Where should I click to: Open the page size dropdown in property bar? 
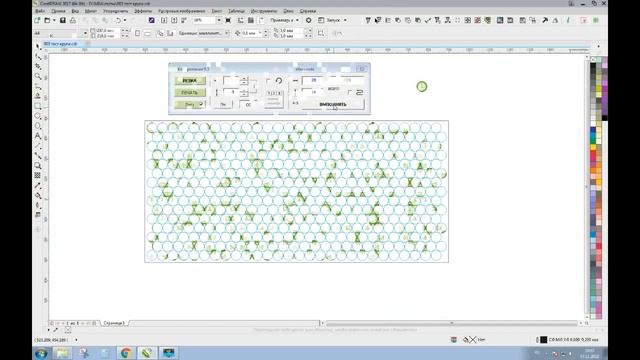pos(85,33)
